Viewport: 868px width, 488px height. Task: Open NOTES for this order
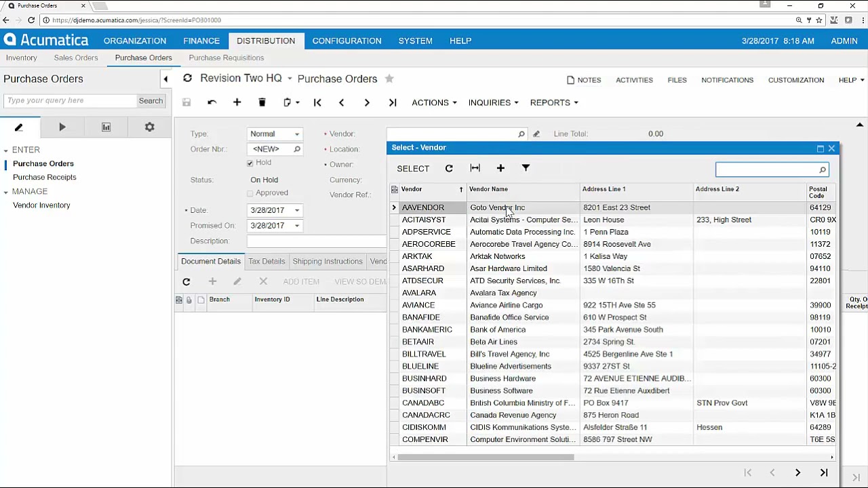click(584, 80)
